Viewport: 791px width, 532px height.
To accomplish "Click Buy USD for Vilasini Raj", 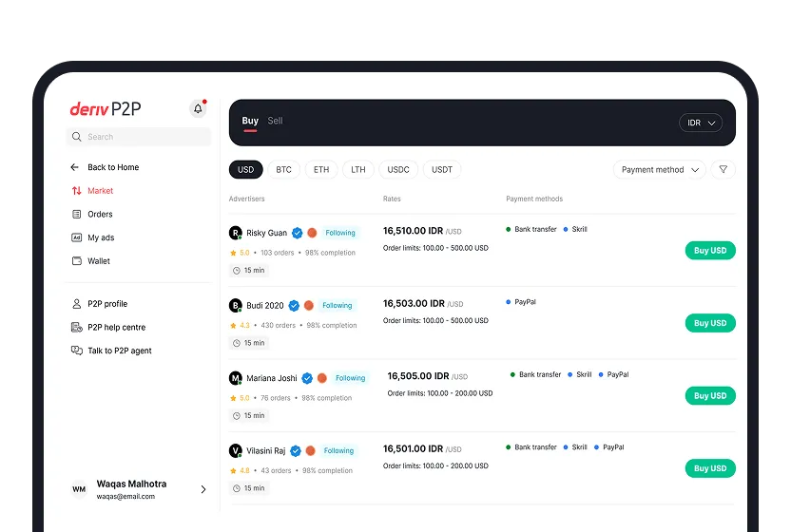I will [710, 468].
